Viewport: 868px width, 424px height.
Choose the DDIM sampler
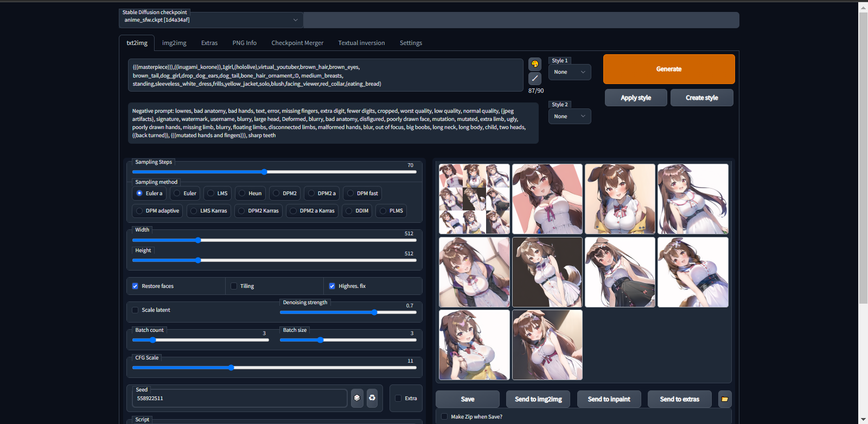[x=357, y=211]
